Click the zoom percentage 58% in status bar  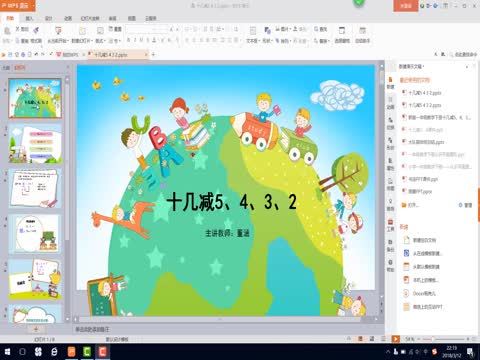409,339
